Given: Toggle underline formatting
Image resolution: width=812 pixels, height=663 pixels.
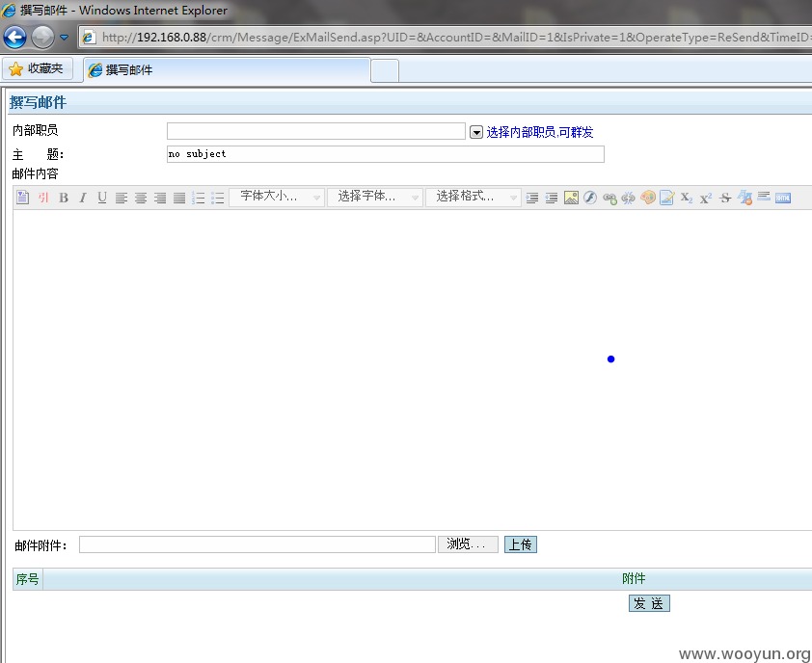Looking at the screenshot, I should (x=102, y=198).
